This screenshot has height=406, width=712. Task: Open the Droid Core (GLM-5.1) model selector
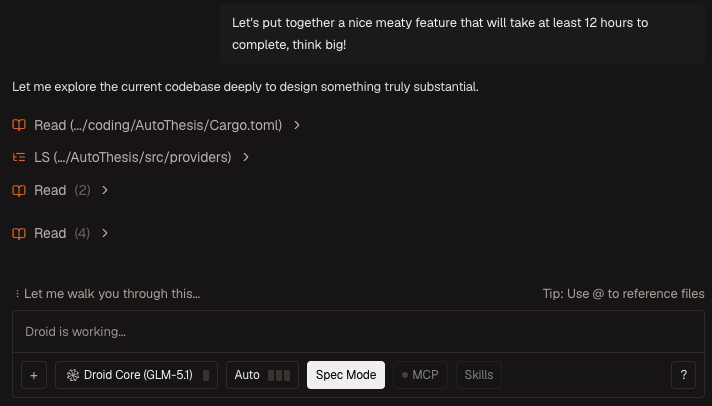136,375
